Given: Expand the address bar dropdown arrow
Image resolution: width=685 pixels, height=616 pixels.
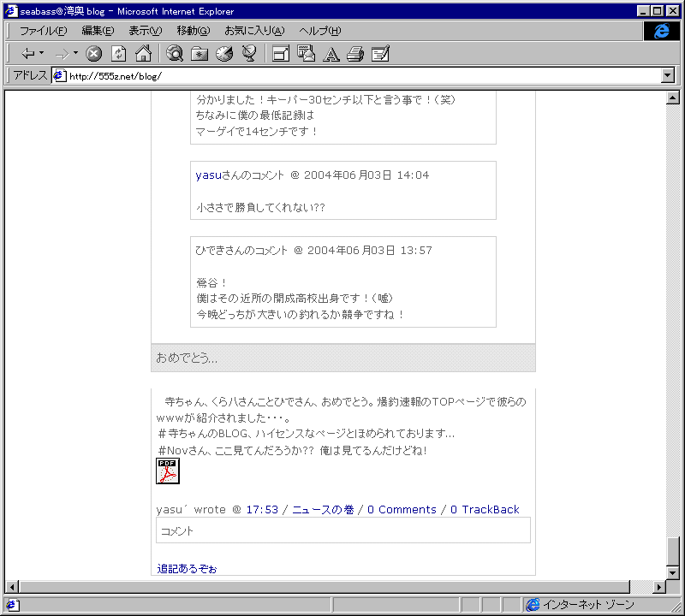Looking at the screenshot, I should pyautogui.click(x=667, y=75).
